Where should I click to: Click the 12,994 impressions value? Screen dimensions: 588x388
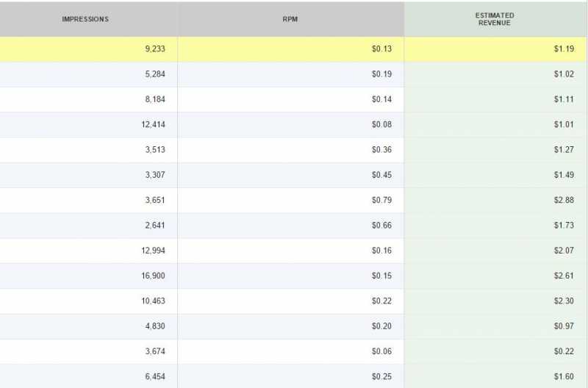[x=153, y=251]
